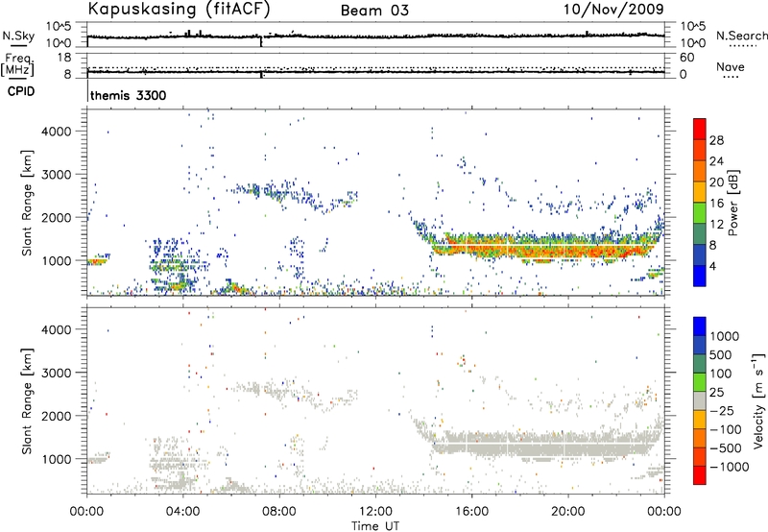Select the N.Sky axis label
The width and height of the screenshot is (768, 532).
coord(18,36)
